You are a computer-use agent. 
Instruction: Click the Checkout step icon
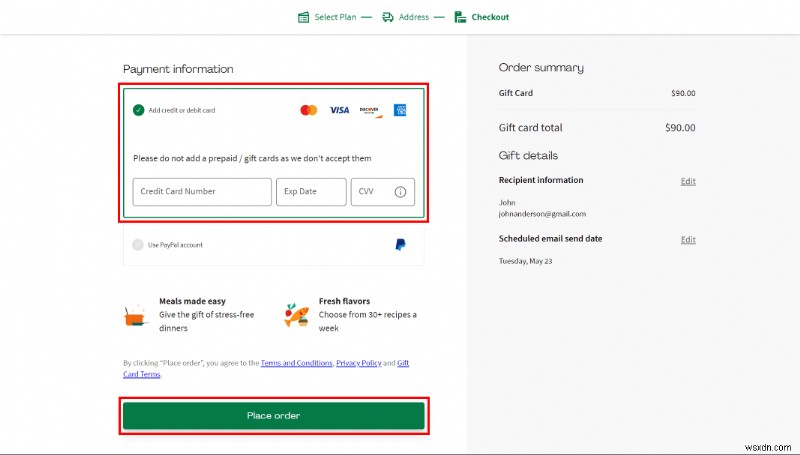pos(460,17)
